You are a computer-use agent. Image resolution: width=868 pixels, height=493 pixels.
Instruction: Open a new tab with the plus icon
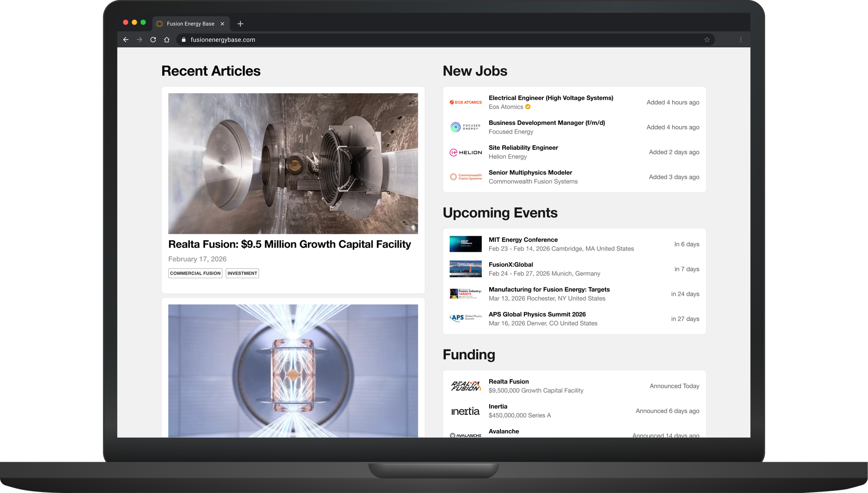(x=241, y=24)
